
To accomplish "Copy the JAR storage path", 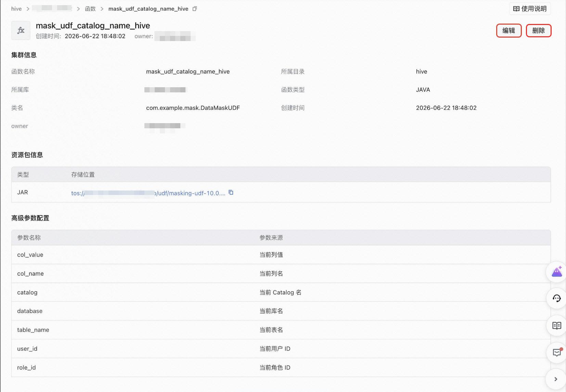I will tap(231, 193).
